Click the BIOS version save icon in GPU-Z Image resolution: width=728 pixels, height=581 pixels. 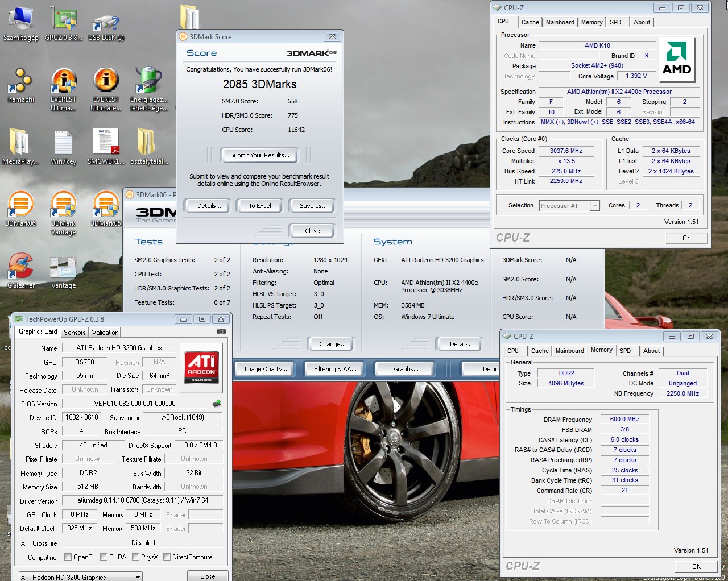click(x=217, y=404)
